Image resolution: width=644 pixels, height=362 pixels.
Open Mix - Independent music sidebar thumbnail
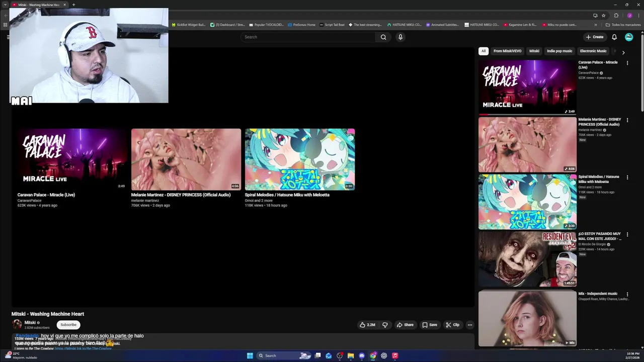tap(527, 318)
